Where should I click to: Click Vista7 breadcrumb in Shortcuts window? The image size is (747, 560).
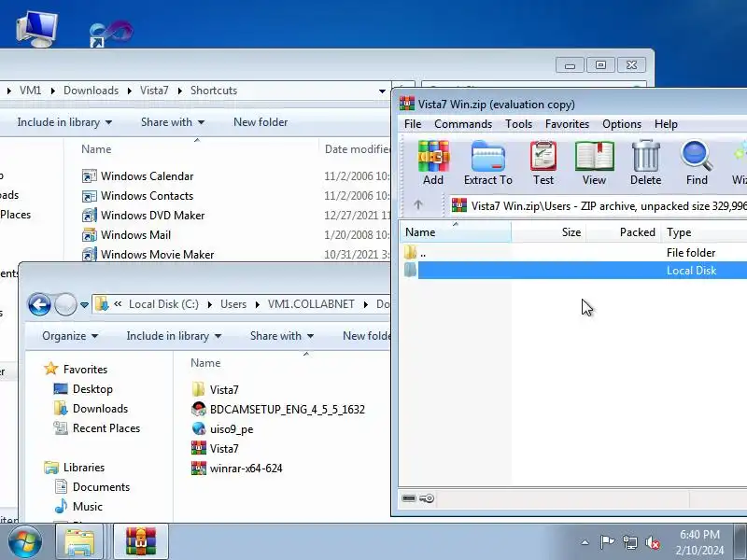154,91
